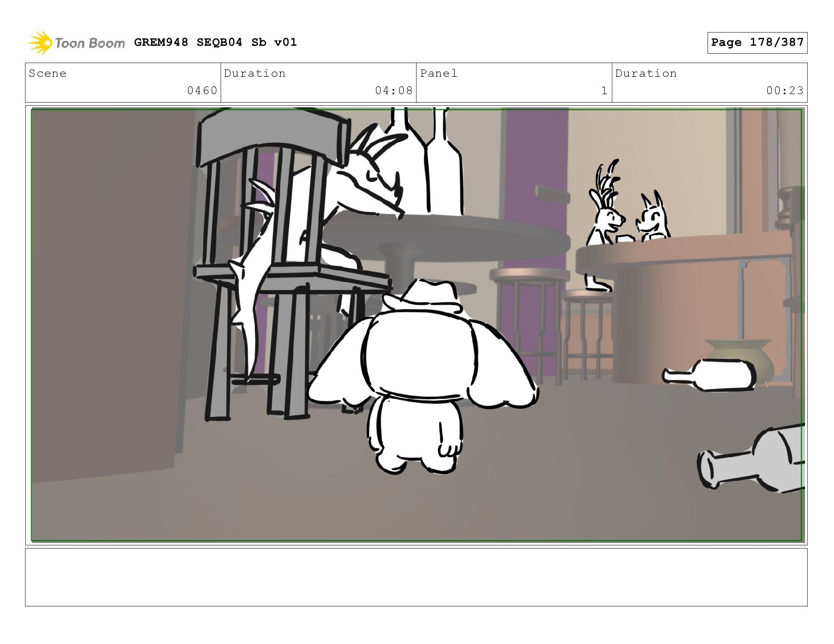Click the 'Scene' header label
This screenshot has height=644, width=834.
[48, 73]
